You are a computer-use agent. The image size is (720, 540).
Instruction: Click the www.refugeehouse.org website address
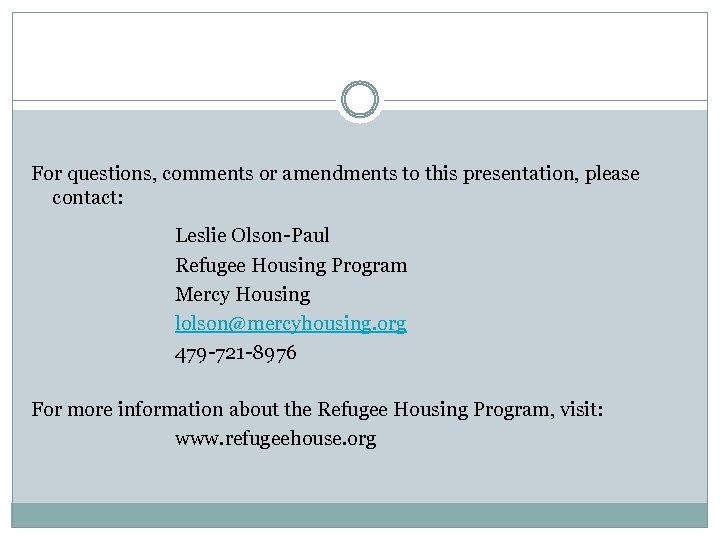[275, 439]
